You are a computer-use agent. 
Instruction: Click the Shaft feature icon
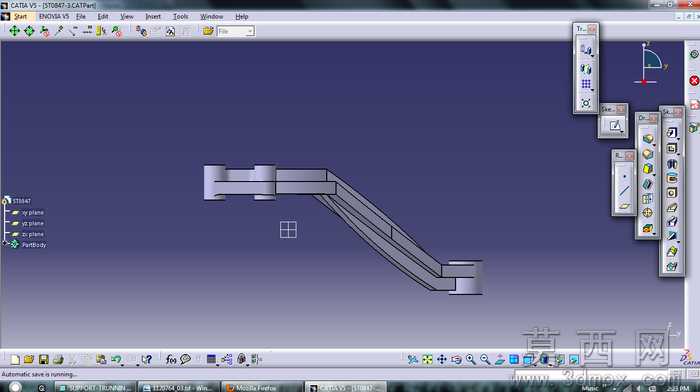672,163
